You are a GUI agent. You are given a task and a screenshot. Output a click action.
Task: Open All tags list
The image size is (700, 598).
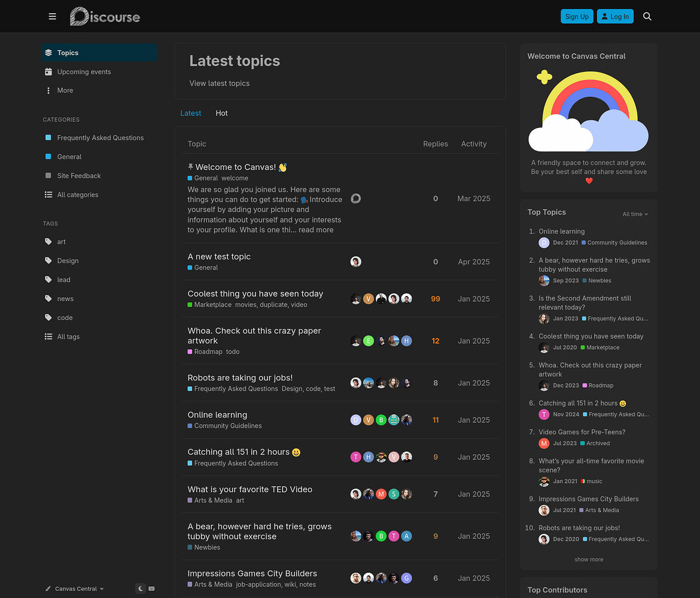[68, 337]
